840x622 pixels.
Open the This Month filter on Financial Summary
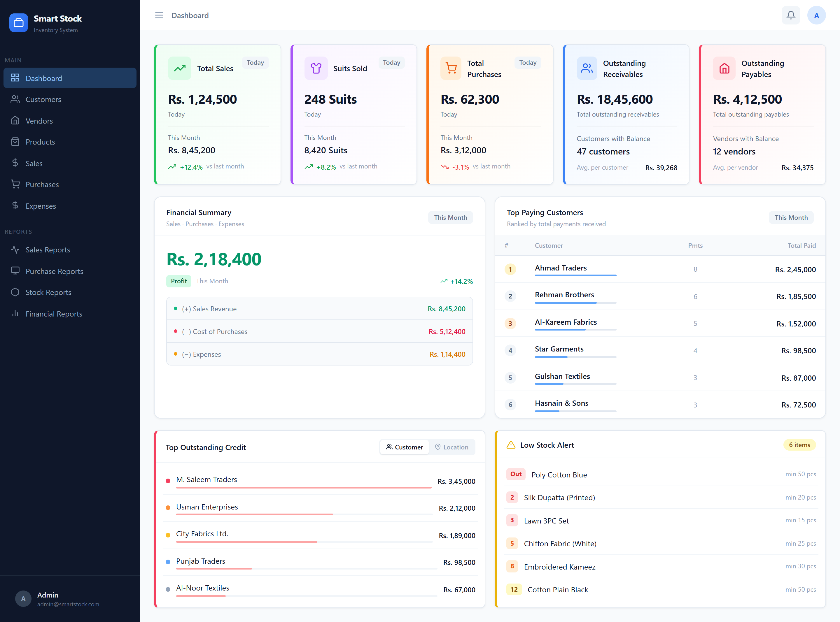click(450, 217)
